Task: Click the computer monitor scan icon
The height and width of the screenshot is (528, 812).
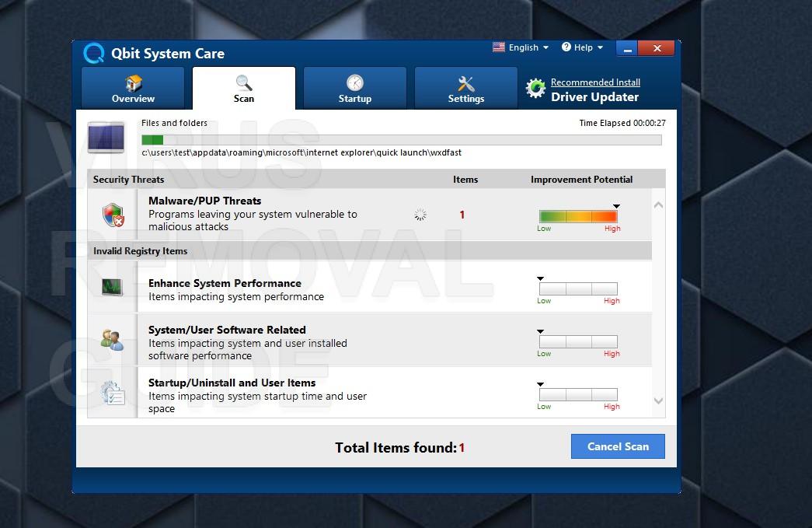Action: 106,138
